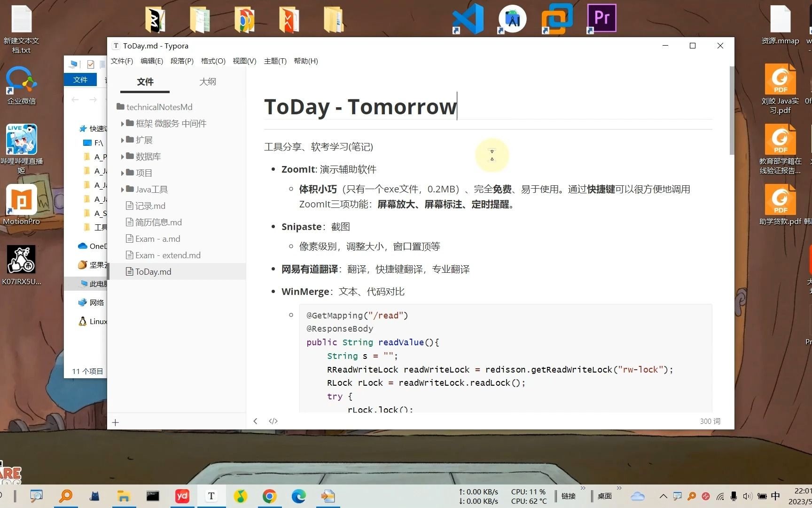Open the 编辑(E) menu
Image resolution: width=812 pixels, height=508 pixels.
pyautogui.click(x=152, y=61)
